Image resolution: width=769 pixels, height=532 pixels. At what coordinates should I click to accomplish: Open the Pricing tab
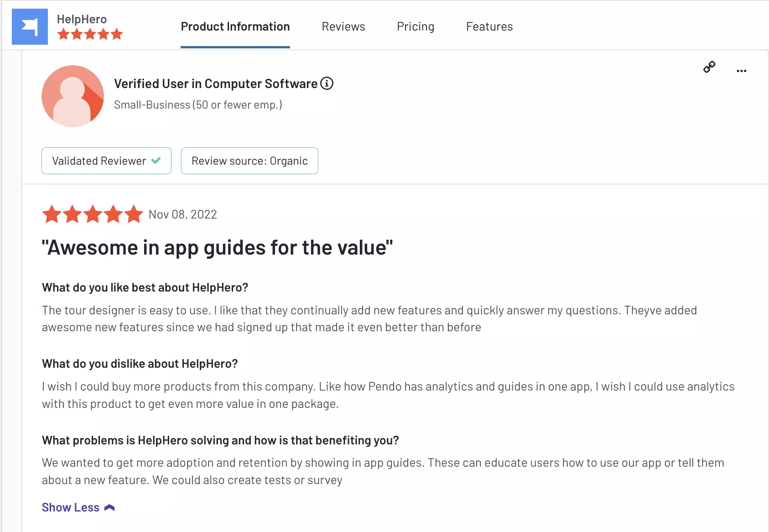point(416,26)
